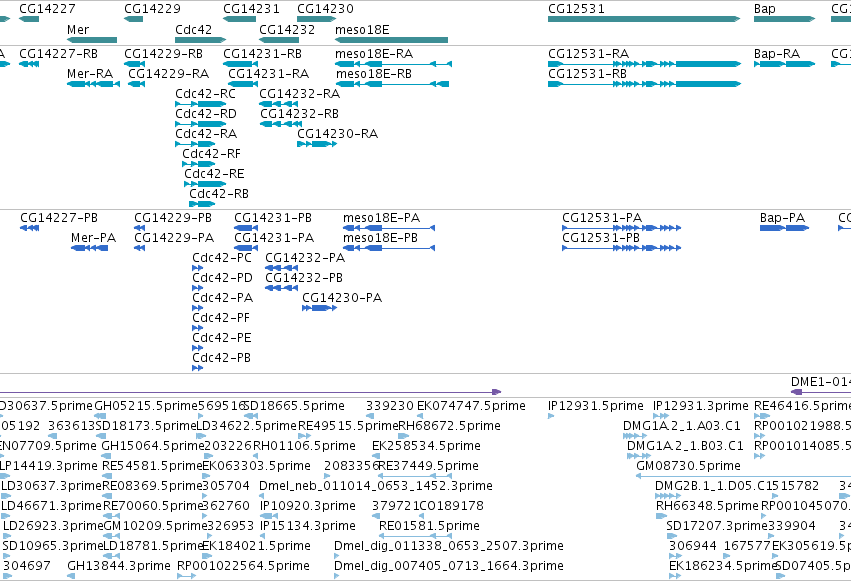Select the CG14227 gene label
This screenshot has width=851, height=581.
pyautogui.click(x=47, y=9)
